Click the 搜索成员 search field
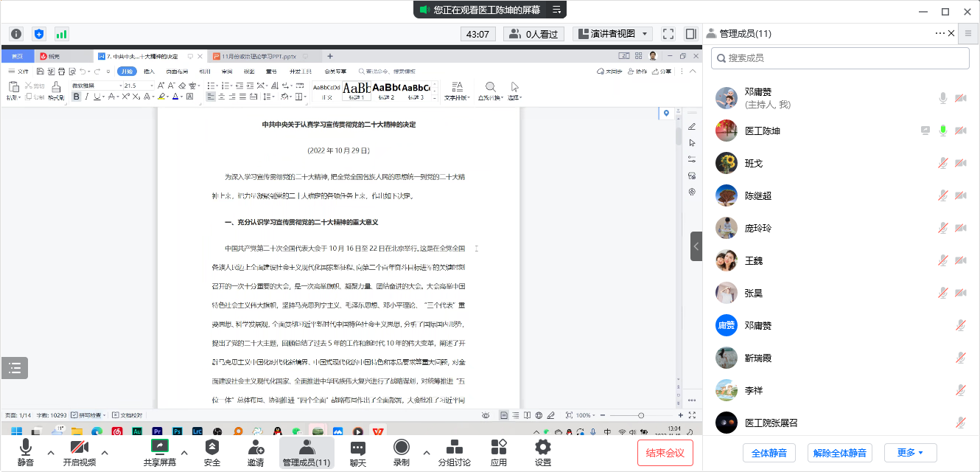980x472 pixels. point(840,58)
